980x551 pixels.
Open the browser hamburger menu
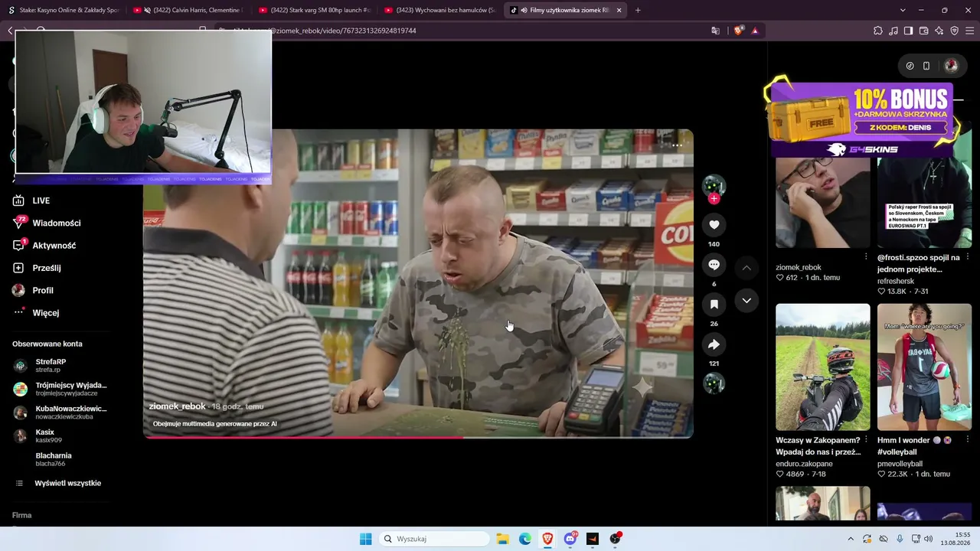(x=969, y=31)
